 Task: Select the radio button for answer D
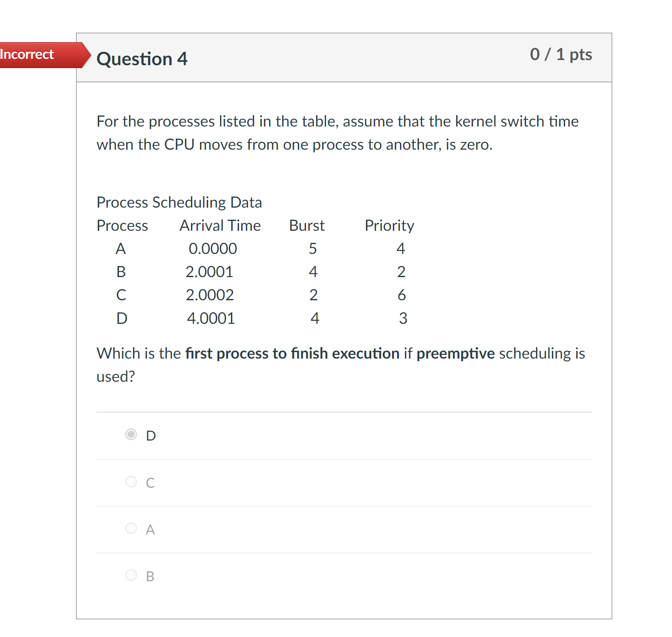click(131, 435)
